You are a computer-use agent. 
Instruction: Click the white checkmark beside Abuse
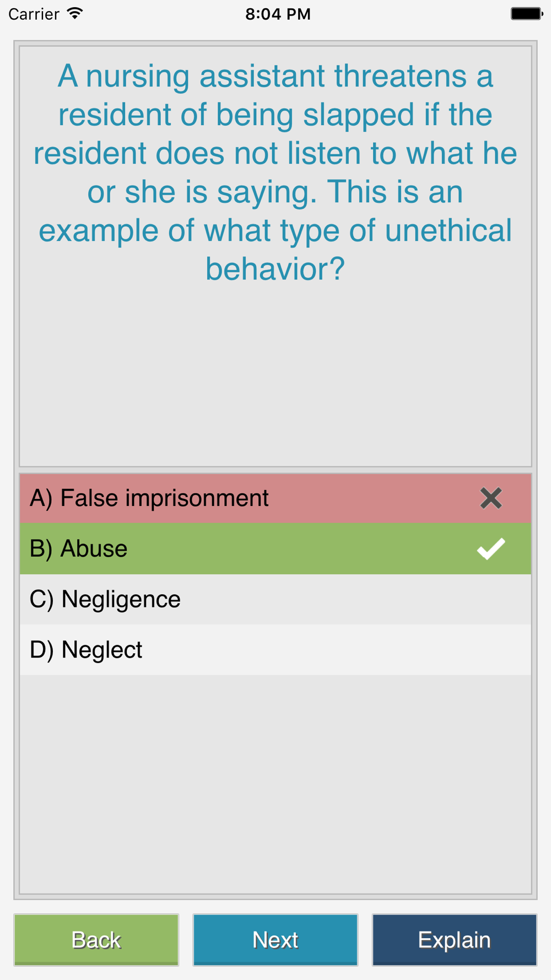point(490,548)
